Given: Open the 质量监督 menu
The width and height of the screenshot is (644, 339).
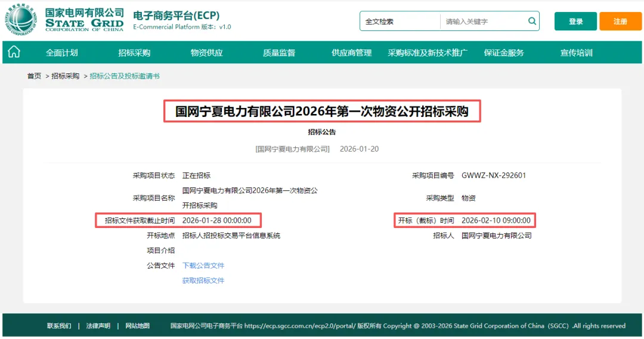Looking at the screenshot, I should click(x=279, y=53).
